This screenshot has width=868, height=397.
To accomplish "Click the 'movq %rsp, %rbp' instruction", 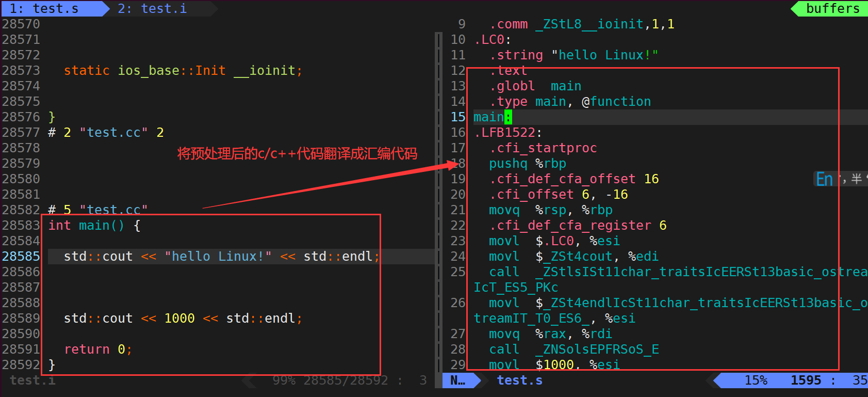I will click(x=551, y=210).
